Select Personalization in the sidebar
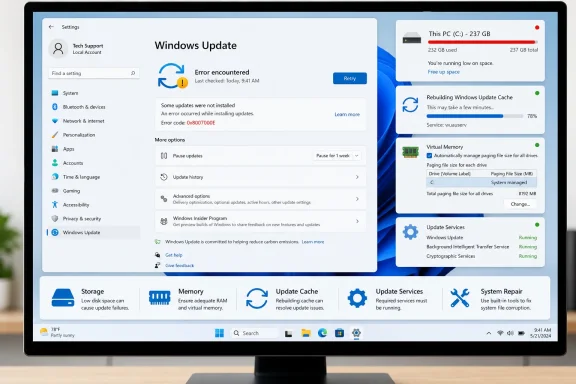Viewport: 576px width, 384px height. pos(94,135)
